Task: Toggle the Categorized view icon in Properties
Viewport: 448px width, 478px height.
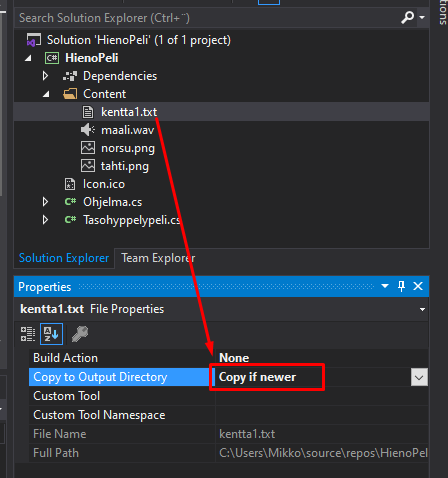Action: 28,334
